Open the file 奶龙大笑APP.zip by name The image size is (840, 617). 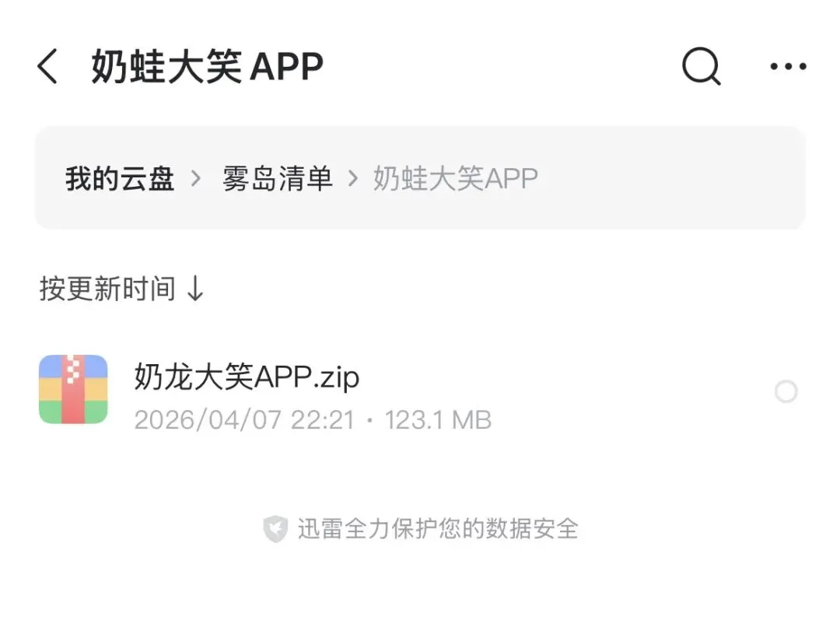pyautogui.click(x=247, y=377)
